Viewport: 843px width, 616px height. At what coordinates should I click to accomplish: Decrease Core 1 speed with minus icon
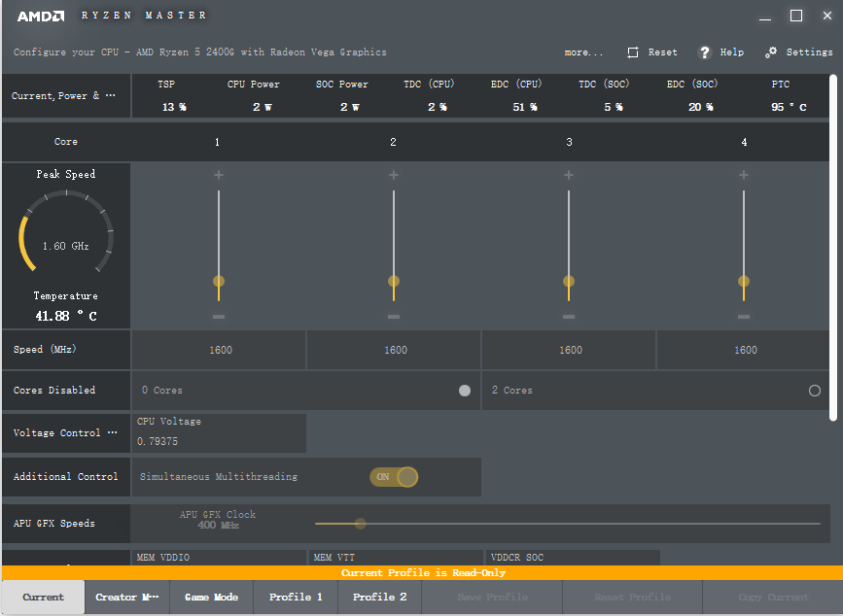(x=219, y=317)
